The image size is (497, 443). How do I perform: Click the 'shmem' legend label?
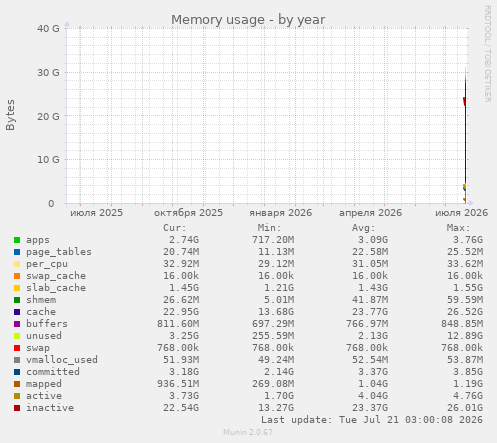41,300
